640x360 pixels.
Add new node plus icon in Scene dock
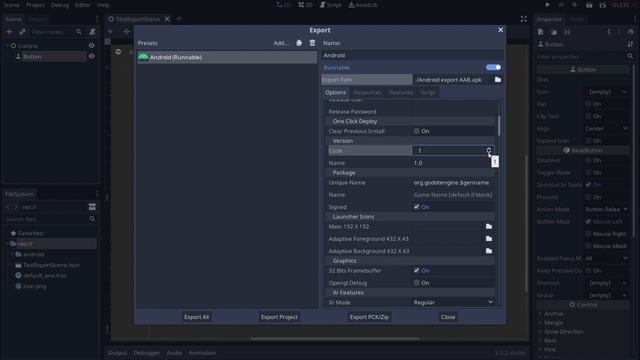pyautogui.click(x=9, y=32)
